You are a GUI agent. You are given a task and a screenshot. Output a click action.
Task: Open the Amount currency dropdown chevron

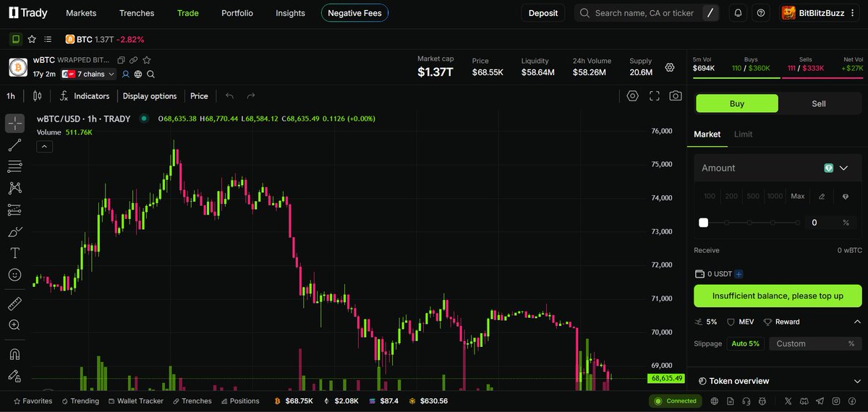click(x=843, y=168)
